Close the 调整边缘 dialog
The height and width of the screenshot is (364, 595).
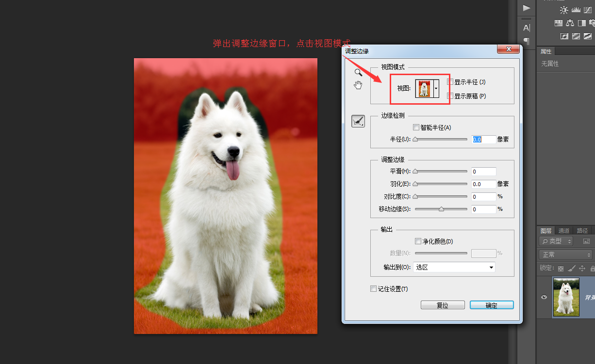(x=509, y=49)
